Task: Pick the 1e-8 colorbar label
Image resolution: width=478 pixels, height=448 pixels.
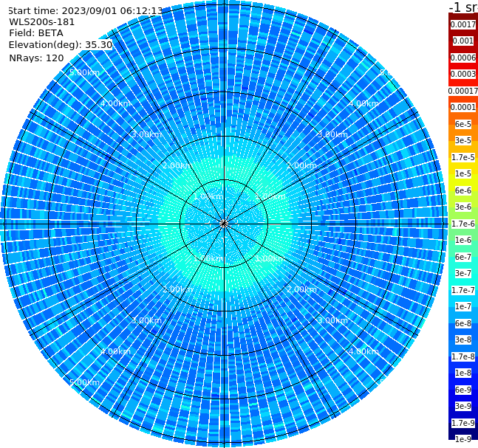Action: [463, 373]
